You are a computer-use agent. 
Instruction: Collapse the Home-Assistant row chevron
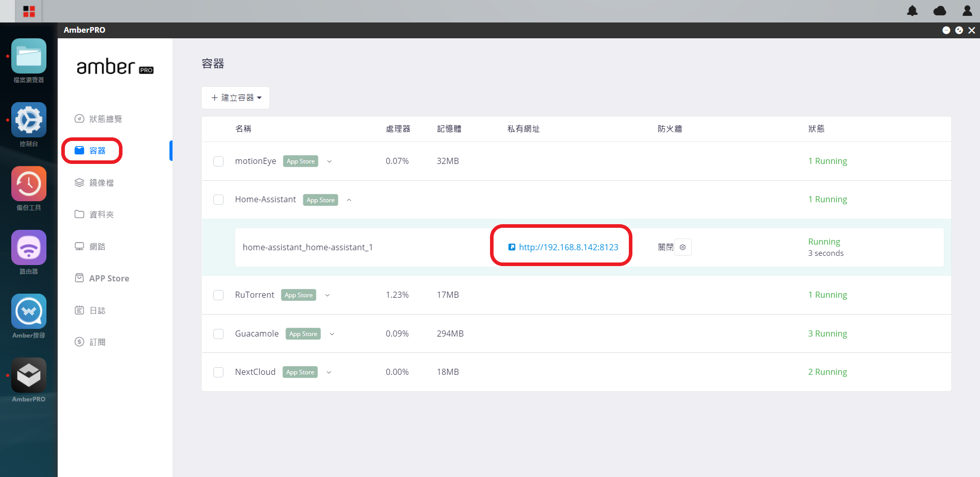pos(349,200)
